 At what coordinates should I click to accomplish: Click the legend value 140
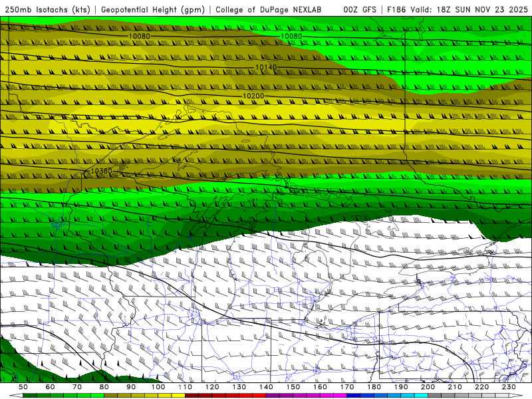point(266,387)
